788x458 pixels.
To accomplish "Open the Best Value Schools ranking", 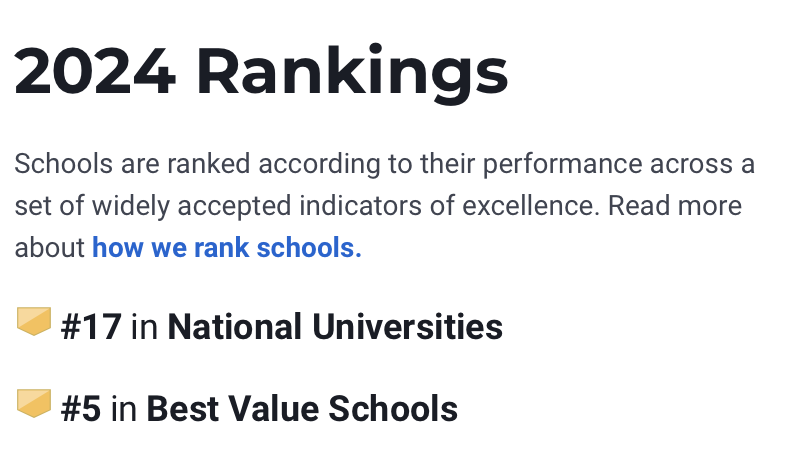I will point(302,409).
